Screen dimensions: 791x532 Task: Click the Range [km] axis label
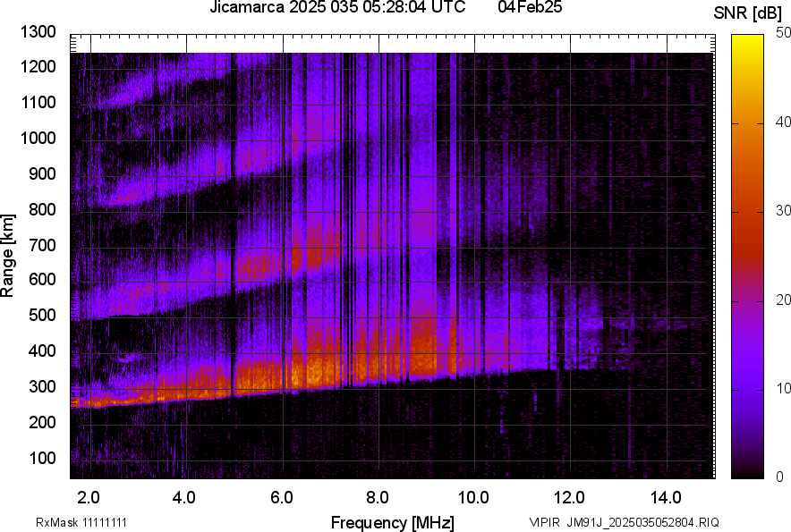(x=9, y=257)
